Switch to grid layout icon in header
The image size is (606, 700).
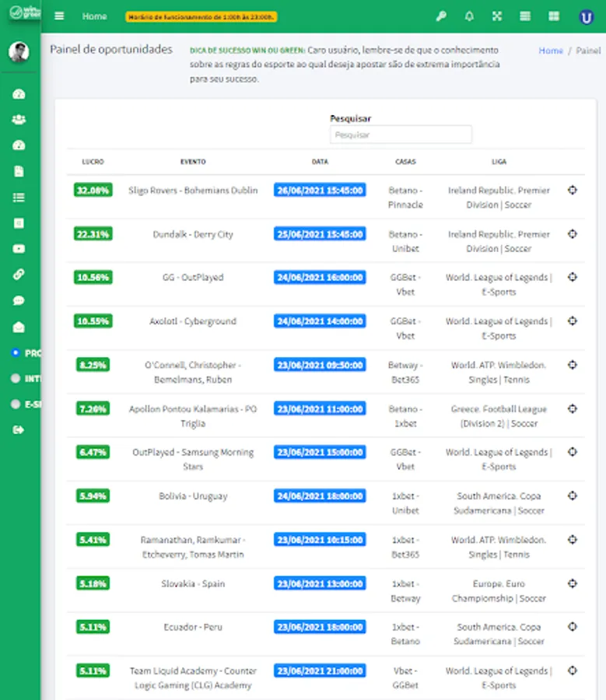click(554, 16)
